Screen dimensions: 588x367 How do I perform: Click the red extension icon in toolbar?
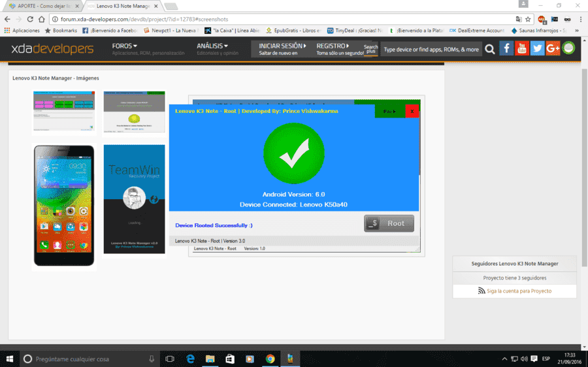click(x=541, y=19)
